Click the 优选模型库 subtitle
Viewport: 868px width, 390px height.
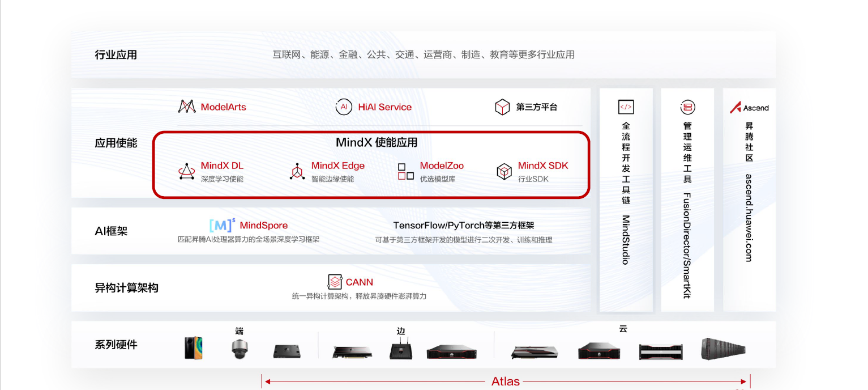tap(438, 179)
